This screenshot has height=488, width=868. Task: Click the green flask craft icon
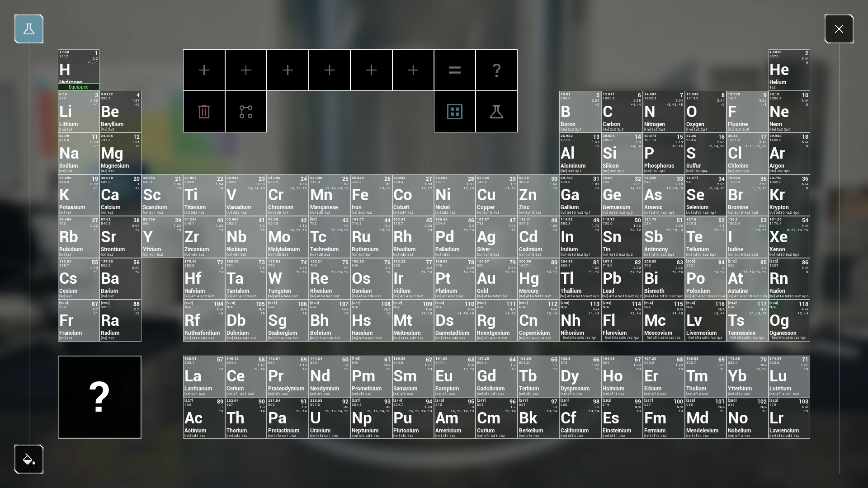(496, 112)
